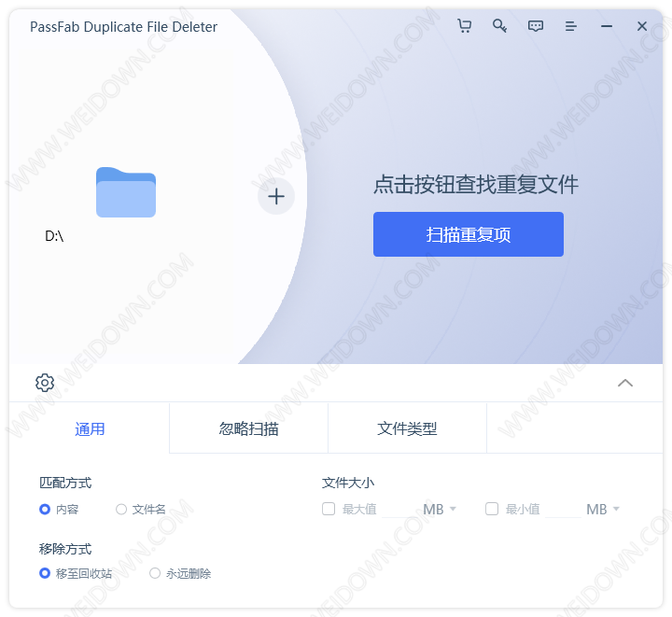This screenshot has height=617, width=672.
Task: Minimize the PassFab window
Action: 607,26
